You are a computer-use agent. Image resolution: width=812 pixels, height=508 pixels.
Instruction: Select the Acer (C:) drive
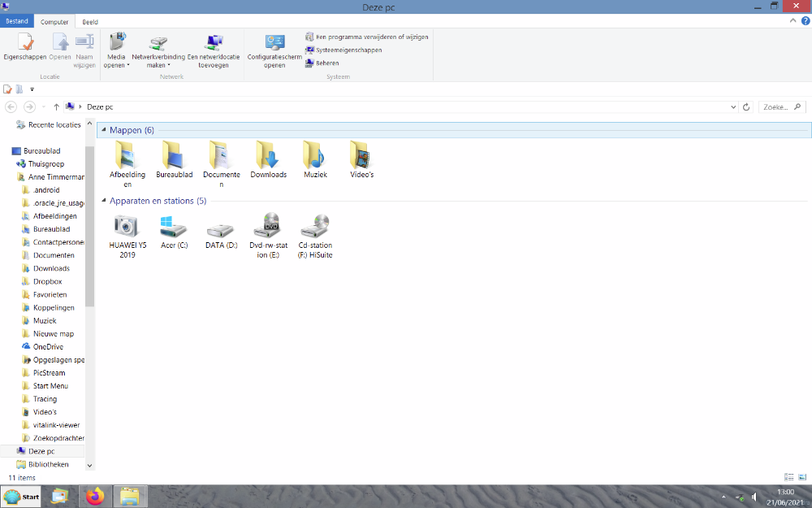point(174,226)
